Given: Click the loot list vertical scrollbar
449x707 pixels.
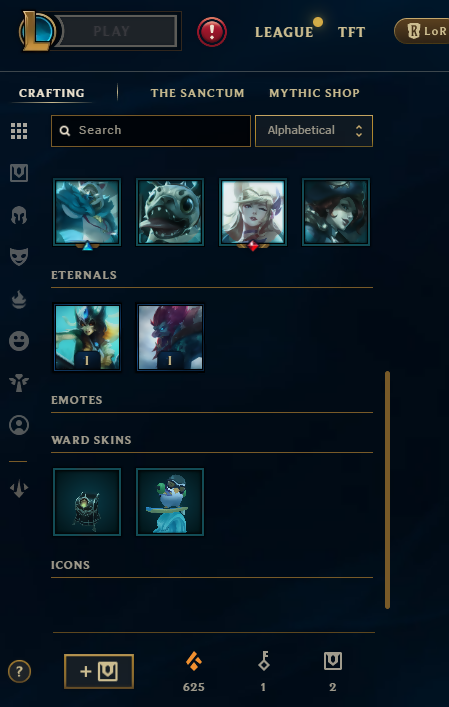Looking at the screenshot, I should pyautogui.click(x=387, y=490).
